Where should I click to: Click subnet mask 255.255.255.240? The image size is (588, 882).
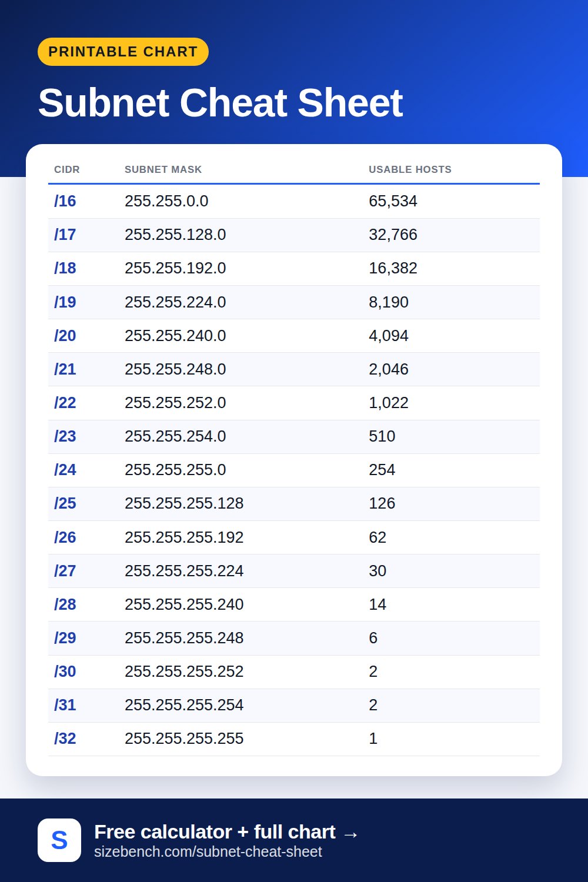[184, 604]
